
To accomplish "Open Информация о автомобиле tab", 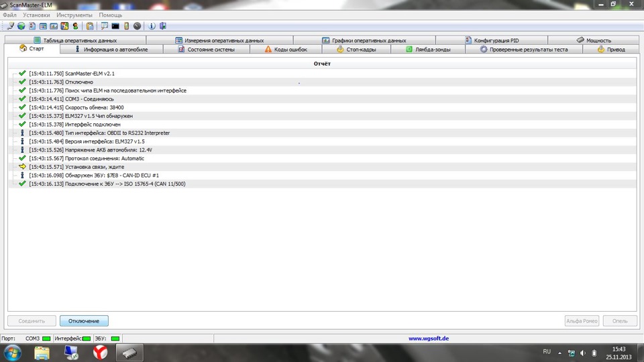I will click(111, 49).
